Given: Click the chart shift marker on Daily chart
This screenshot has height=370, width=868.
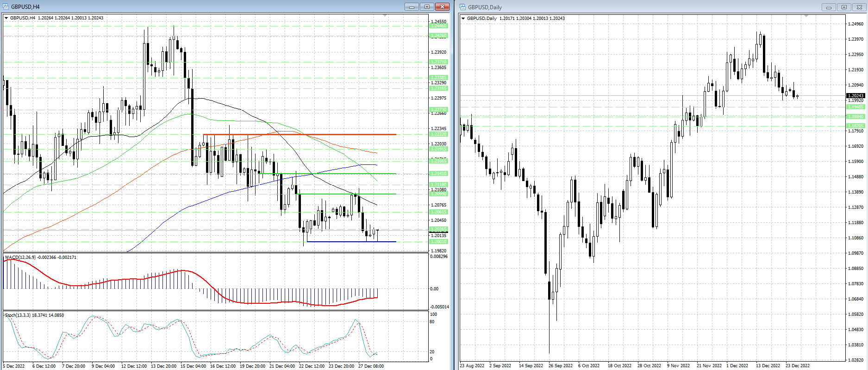Looking at the screenshot, I should click(x=806, y=16).
